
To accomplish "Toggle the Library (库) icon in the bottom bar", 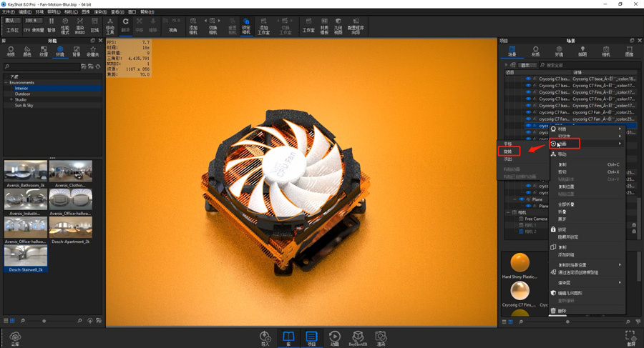I will 288,338.
